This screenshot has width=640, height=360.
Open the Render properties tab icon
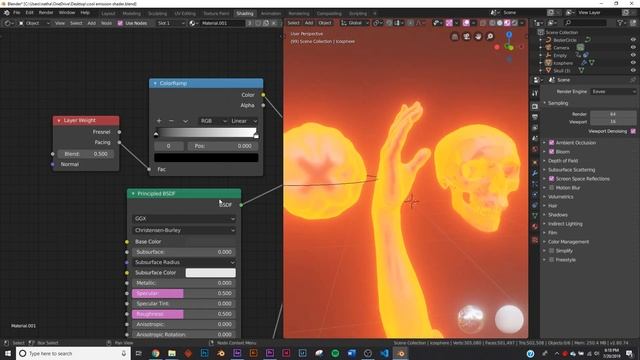[535, 107]
